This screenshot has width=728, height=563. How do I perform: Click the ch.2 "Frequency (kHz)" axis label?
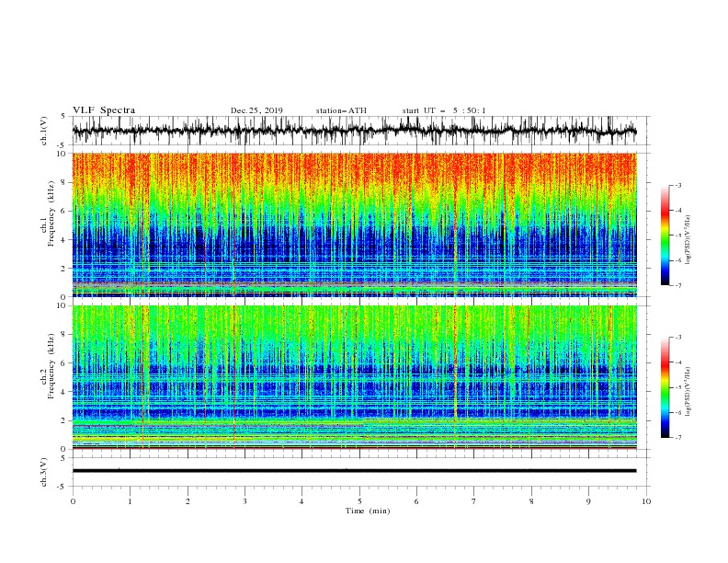click(51, 365)
